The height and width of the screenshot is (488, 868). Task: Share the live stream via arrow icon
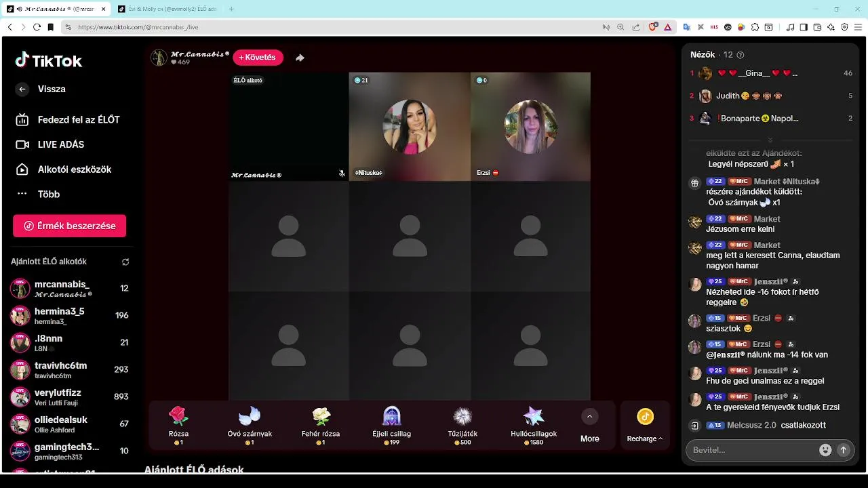pos(300,58)
